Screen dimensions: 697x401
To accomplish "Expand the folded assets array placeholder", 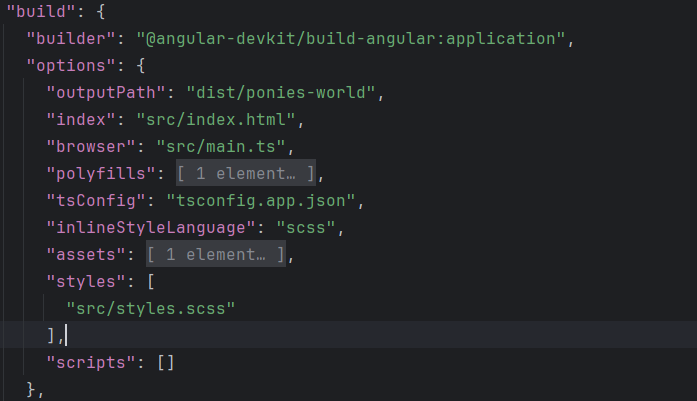I will tap(216, 254).
